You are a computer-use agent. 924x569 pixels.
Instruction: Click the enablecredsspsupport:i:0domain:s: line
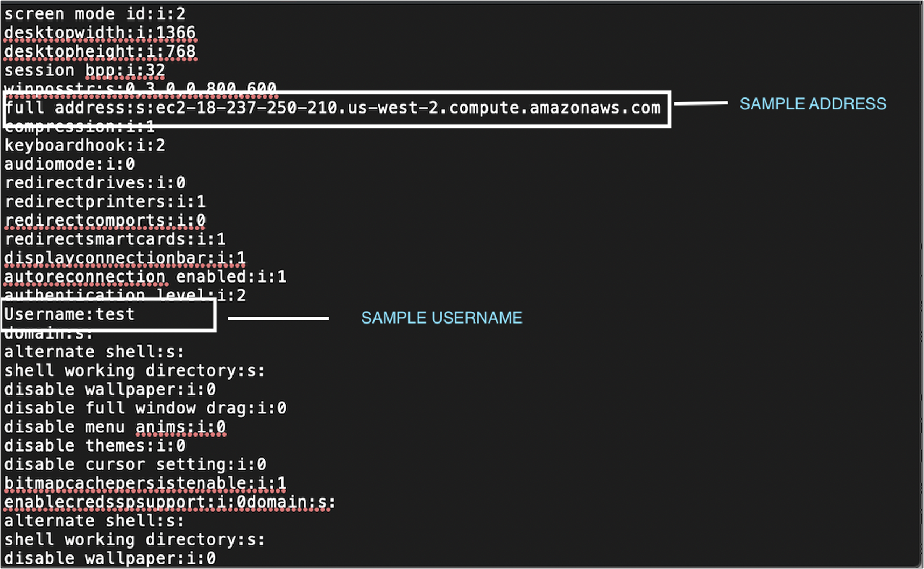[170, 502]
